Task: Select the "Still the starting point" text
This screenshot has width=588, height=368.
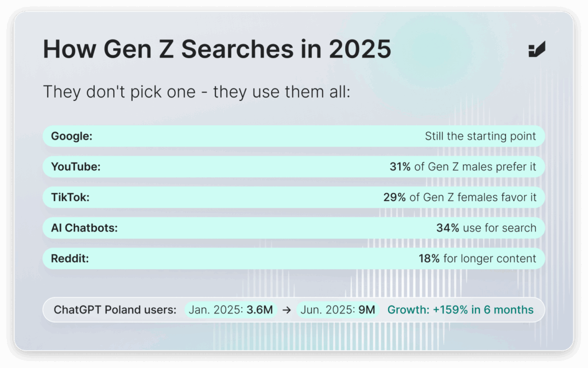Action: click(x=480, y=137)
